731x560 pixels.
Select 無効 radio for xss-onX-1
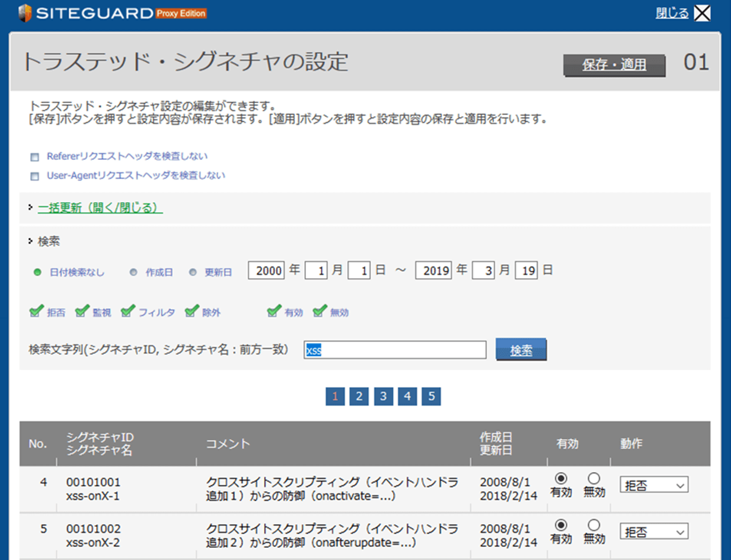click(x=594, y=478)
